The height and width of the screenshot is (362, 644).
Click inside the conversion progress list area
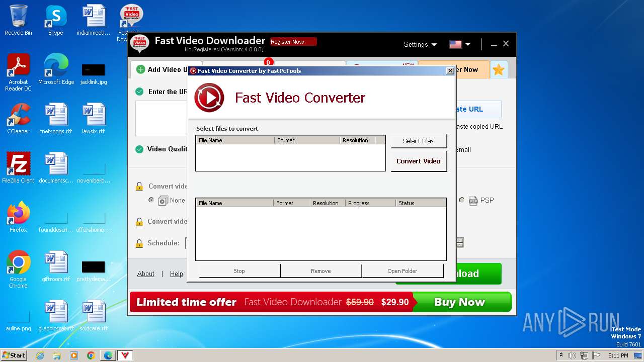(x=320, y=234)
